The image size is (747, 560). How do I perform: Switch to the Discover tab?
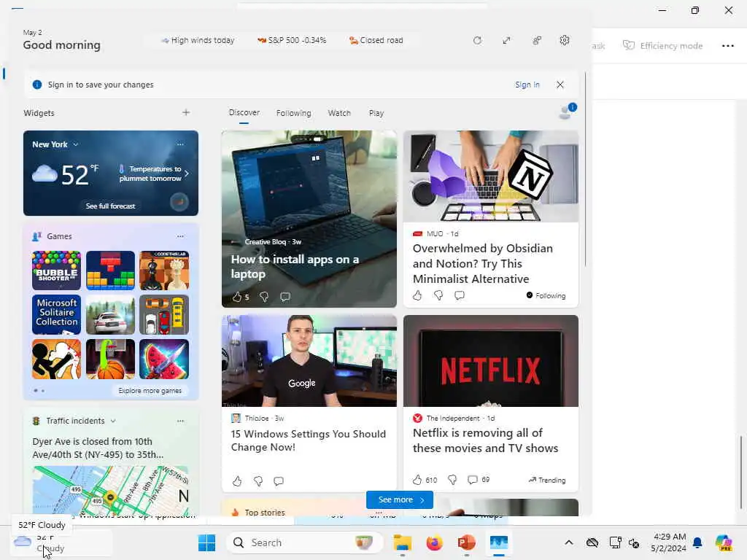244,113
